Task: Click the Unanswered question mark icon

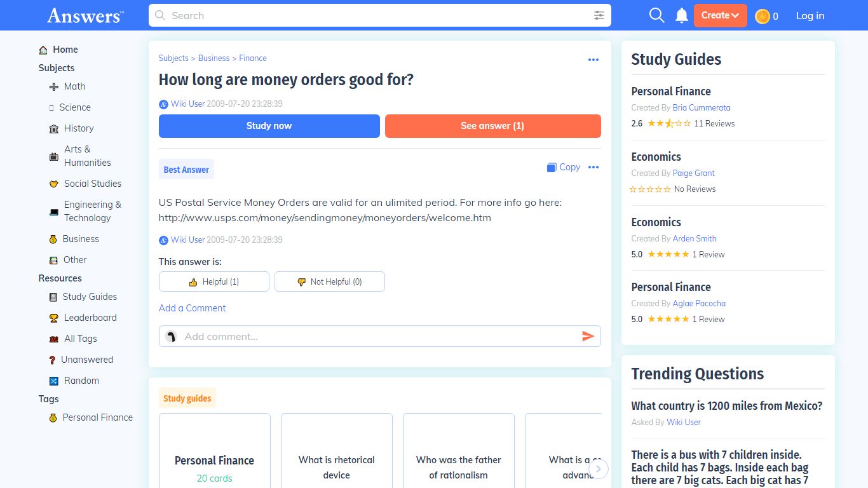Action: click(53, 360)
